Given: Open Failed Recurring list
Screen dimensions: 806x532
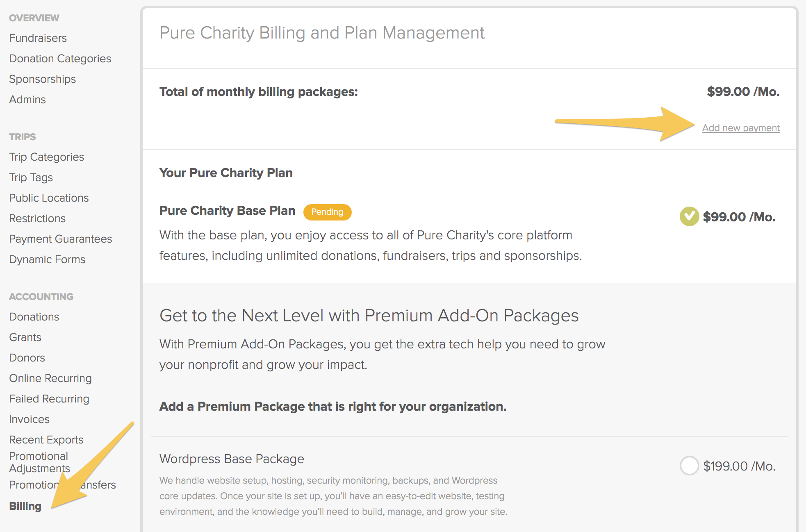Looking at the screenshot, I should [x=49, y=399].
